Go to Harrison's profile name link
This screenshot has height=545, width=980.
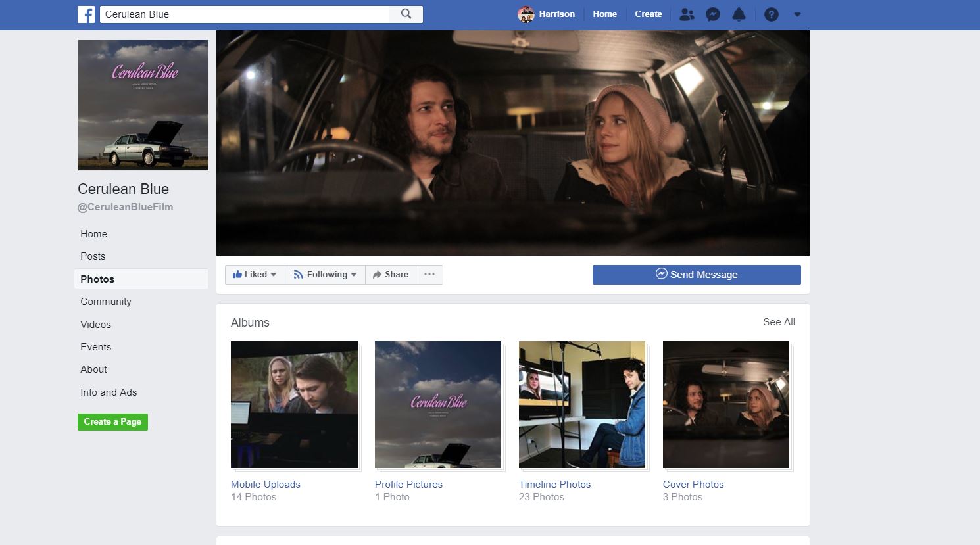click(556, 14)
